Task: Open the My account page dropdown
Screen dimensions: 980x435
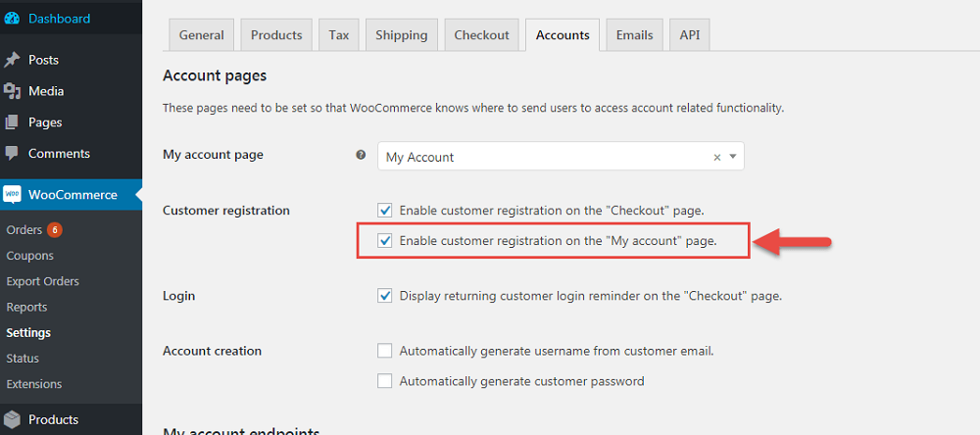Action: tap(734, 157)
